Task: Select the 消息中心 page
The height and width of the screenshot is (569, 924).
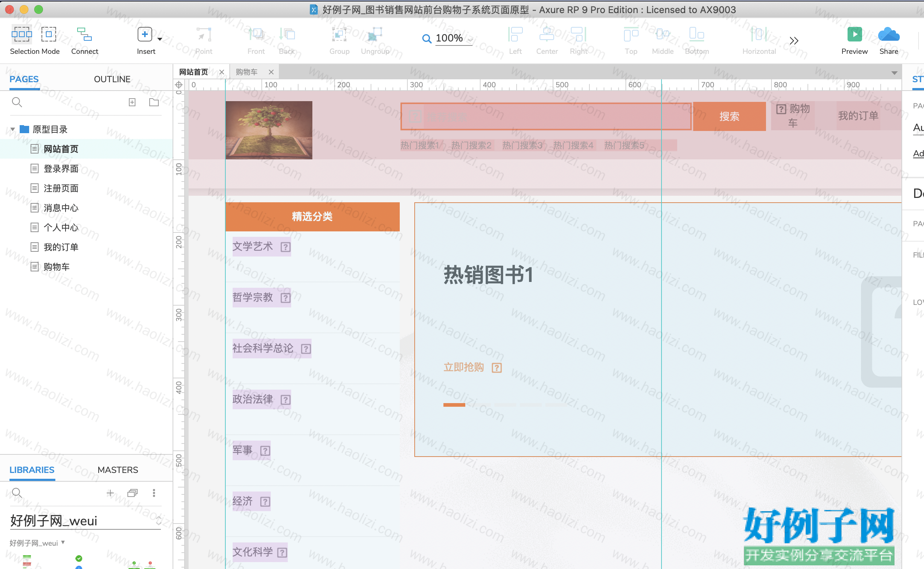Action: click(x=86, y=208)
